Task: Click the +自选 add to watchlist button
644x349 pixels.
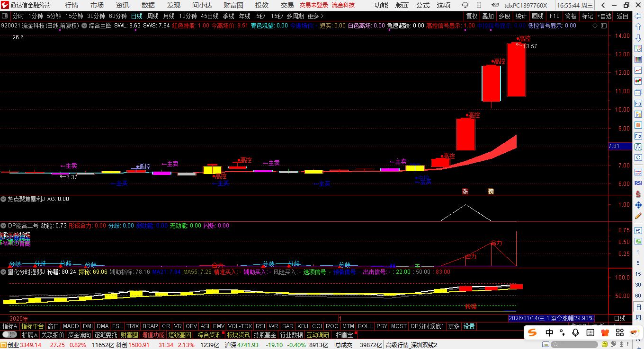Action: click(605, 16)
